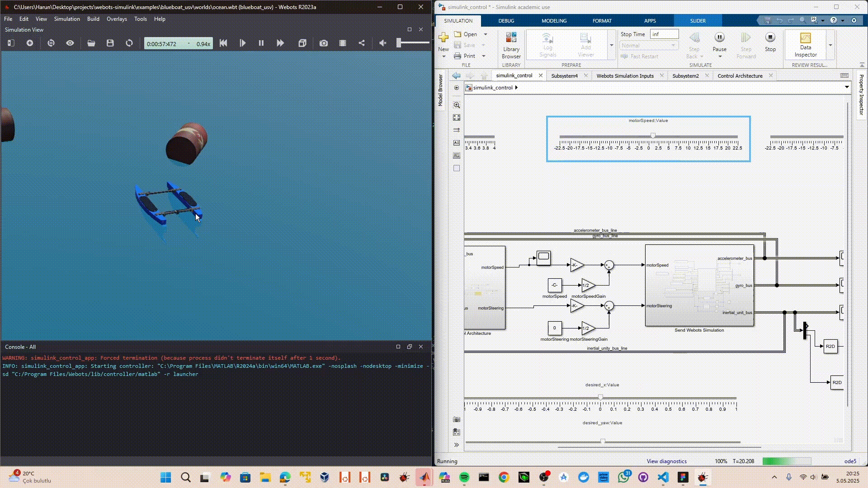Expand the Print dropdown arrow
The image size is (868, 488).
pyautogui.click(x=484, y=56)
